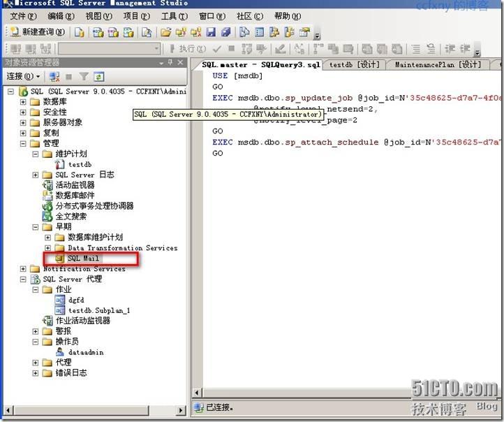Click the Disconnect icon in Object Explorer

[54, 77]
